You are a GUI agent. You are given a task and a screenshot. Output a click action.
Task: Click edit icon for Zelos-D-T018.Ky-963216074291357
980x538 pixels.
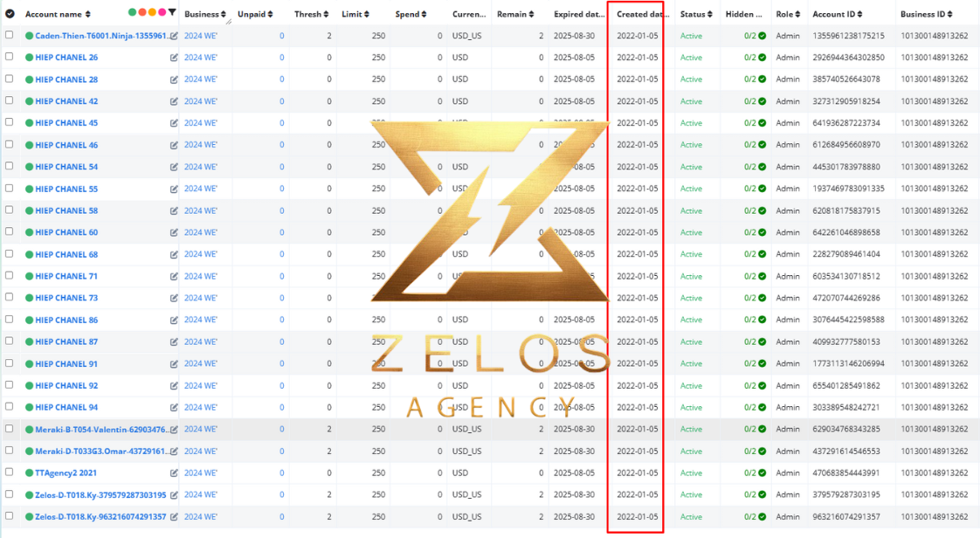pyautogui.click(x=174, y=517)
